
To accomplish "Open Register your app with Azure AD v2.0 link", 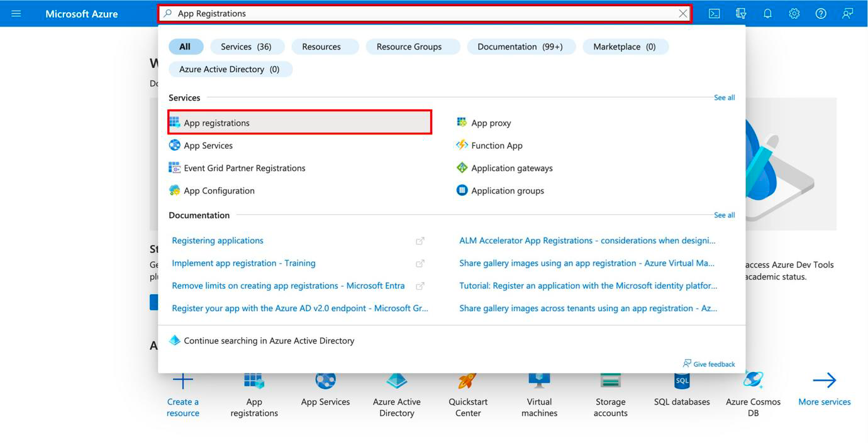I will coord(300,309).
